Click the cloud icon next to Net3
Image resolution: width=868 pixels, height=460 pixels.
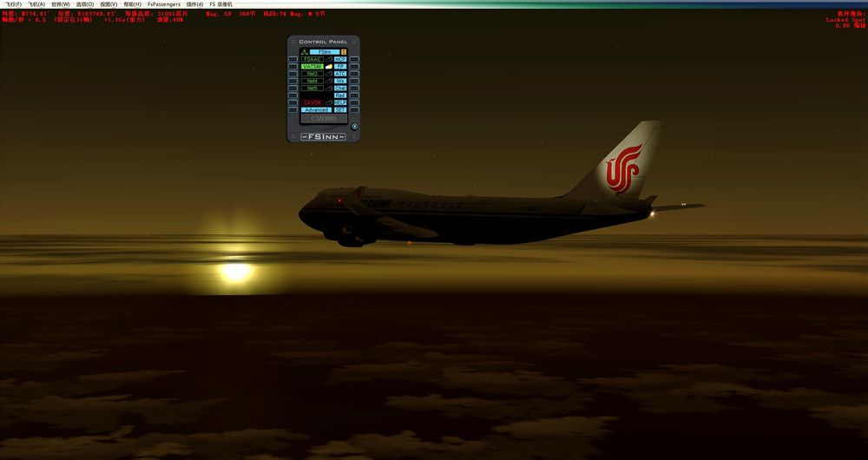(329, 74)
